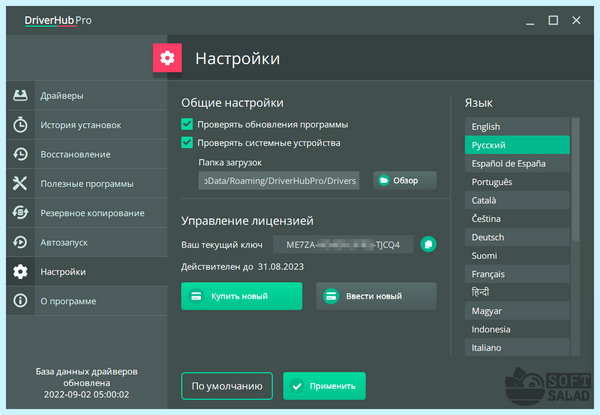Select Indonesia language
The height and width of the screenshot is (415, 600).
point(517,329)
